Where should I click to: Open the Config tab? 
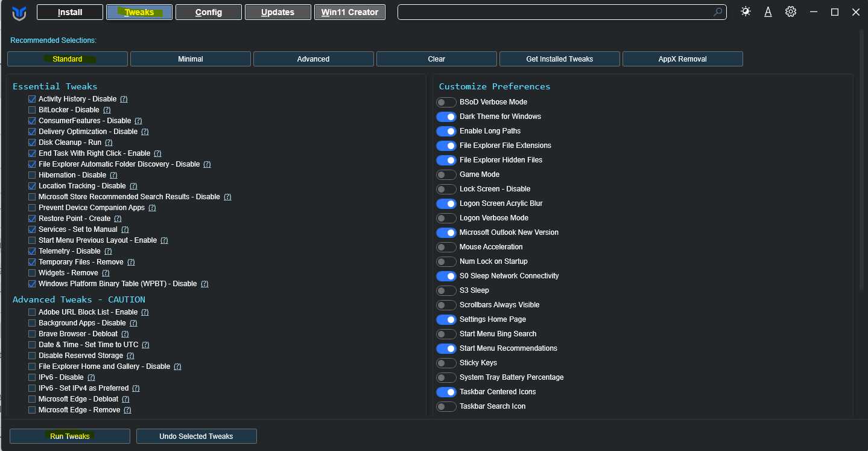pos(209,12)
